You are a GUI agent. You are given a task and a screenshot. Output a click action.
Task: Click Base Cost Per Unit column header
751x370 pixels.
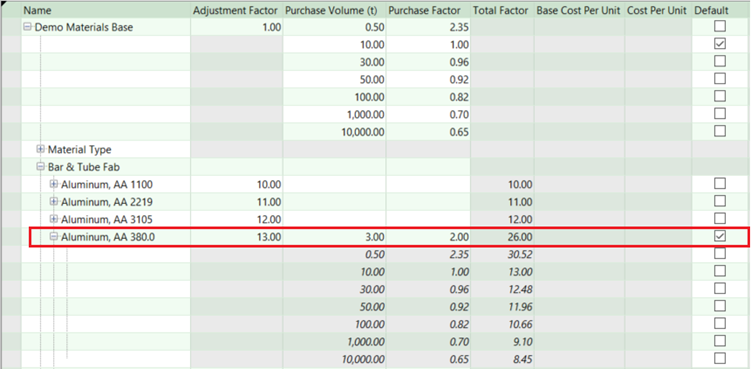pyautogui.click(x=579, y=10)
